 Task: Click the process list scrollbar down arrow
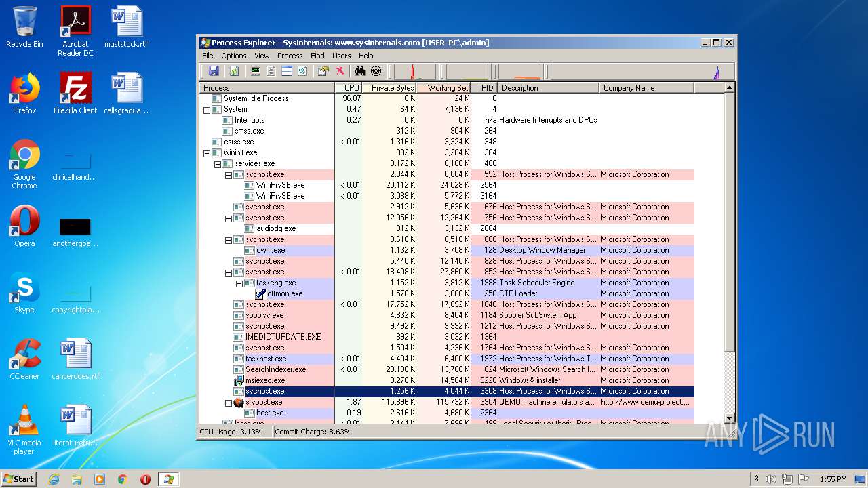[x=730, y=418]
